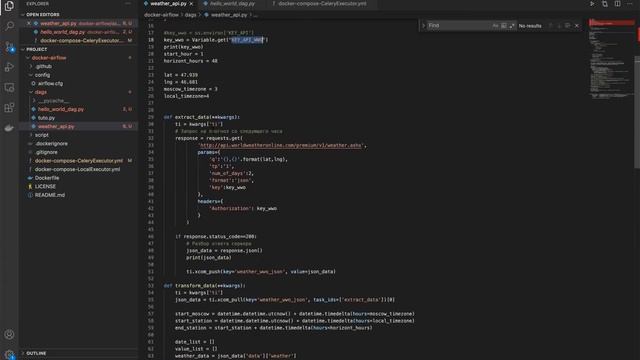The image size is (640, 360).
Task: Click the Open Changes icon in editor toolbar
Action: point(604,4)
